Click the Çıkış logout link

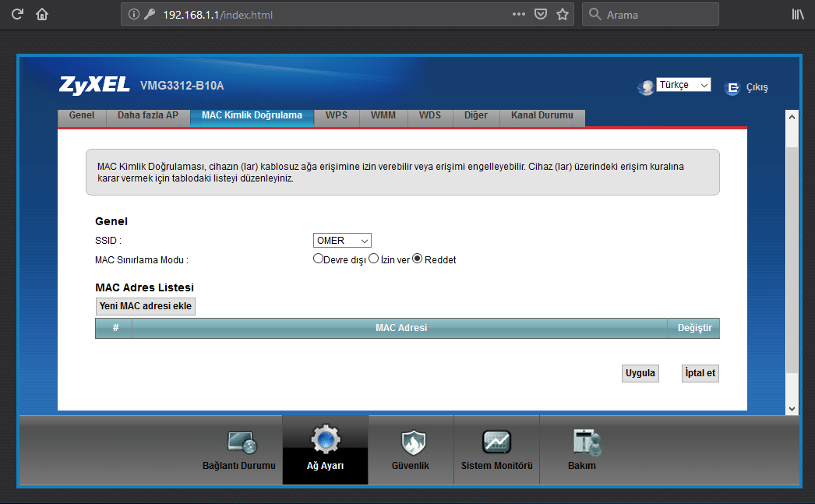point(757,87)
